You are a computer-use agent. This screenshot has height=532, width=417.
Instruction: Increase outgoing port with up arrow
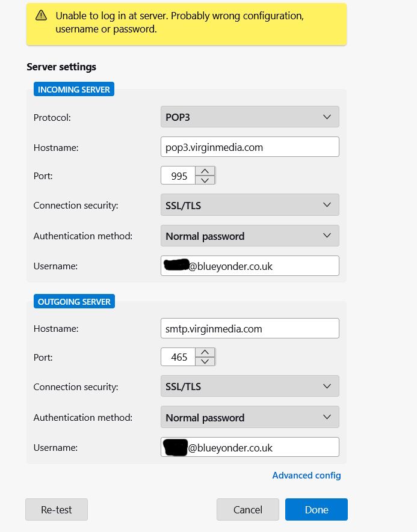pos(205,352)
